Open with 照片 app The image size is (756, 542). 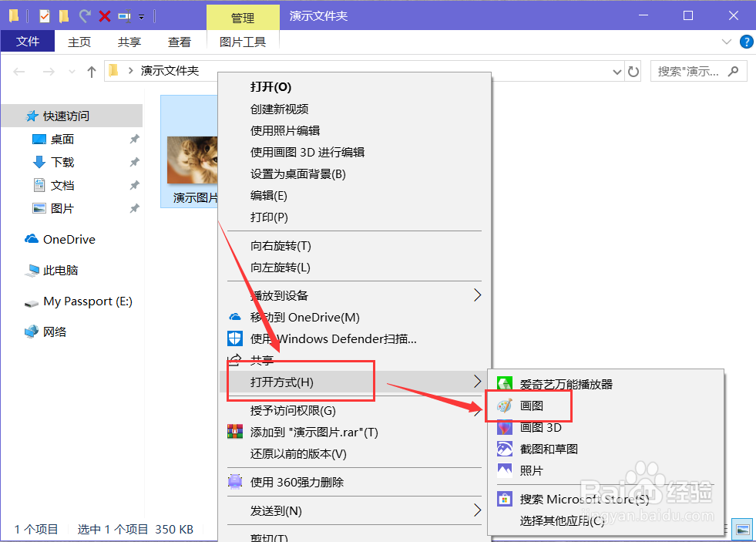pos(606,470)
